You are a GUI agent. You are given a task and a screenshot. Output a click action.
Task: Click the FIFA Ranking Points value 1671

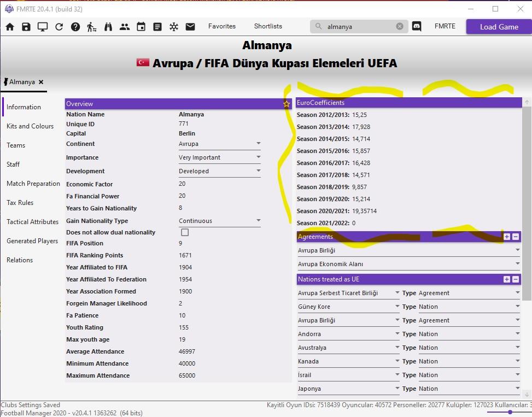click(185, 255)
